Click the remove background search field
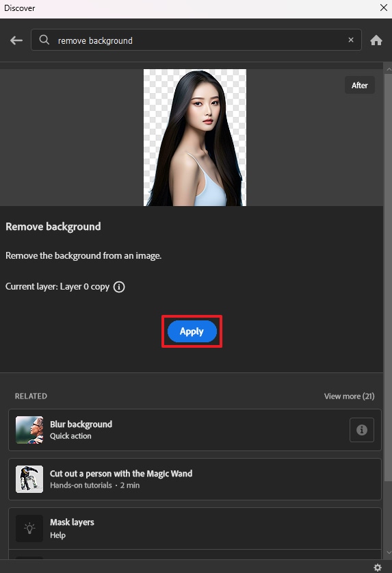This screenshot has height=573, width=392. [x=196, y=40]
